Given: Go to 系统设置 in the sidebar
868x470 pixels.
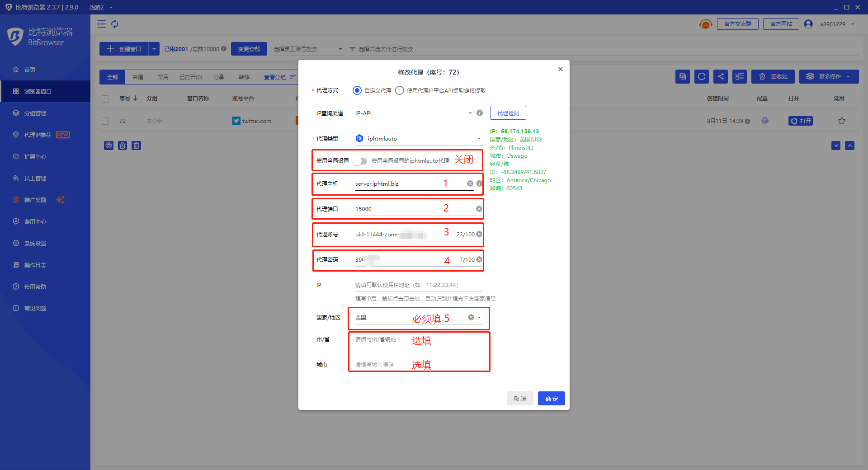Looking at the screenshot, I should click(x=35, y=243).
